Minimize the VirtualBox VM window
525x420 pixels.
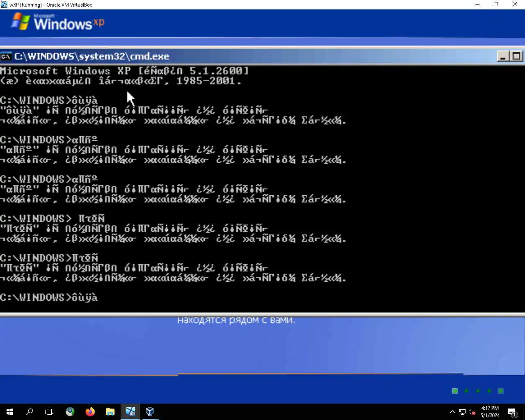point(477,5)
